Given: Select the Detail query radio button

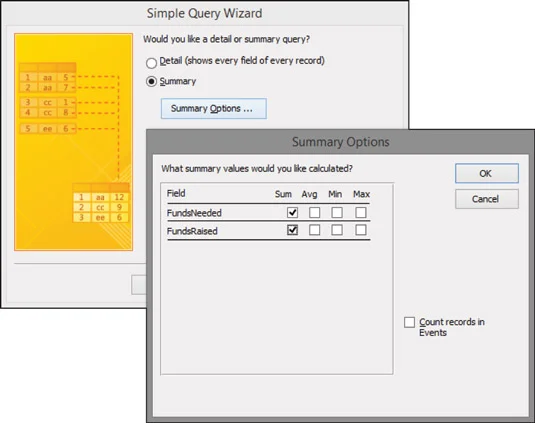Looking at the screenshot, I should coord(151,63).
